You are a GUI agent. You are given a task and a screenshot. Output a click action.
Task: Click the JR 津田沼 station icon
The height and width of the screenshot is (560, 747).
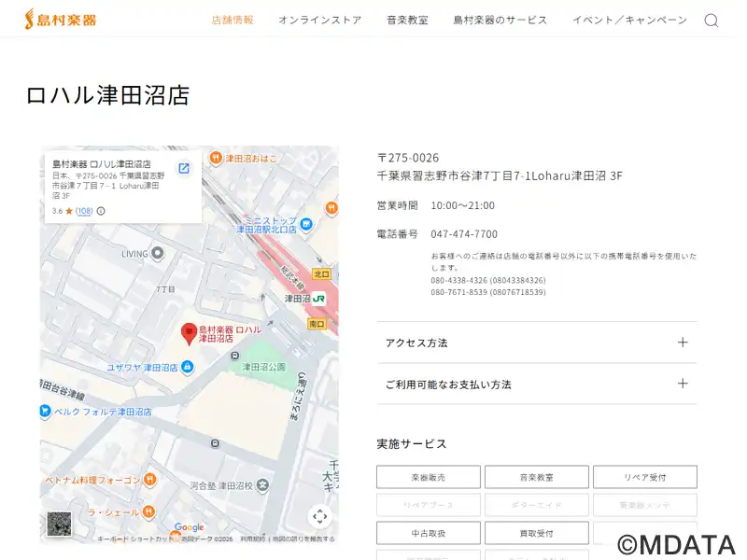point(318,299)
